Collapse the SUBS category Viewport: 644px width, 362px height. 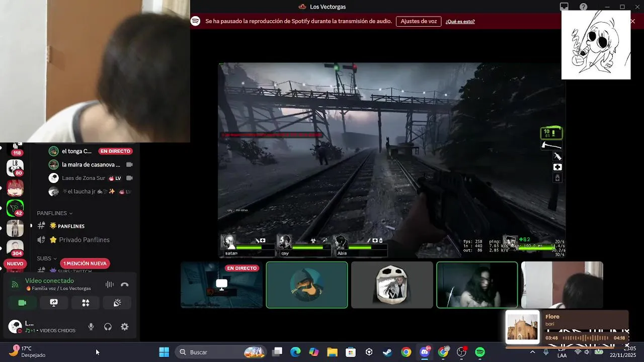point(47,258)
